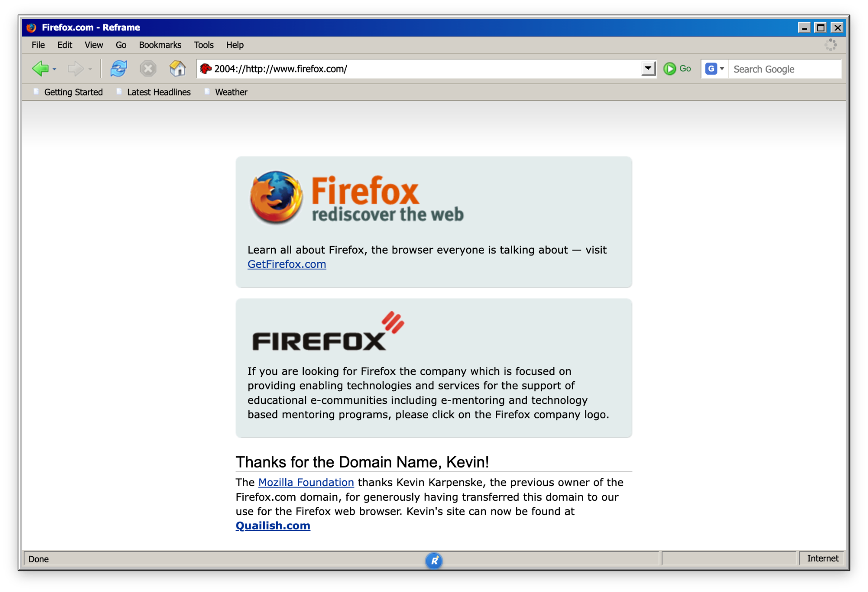This screenshot has width=868, height=592.
Task: Open the Go menu
Action: coord(121,45)
